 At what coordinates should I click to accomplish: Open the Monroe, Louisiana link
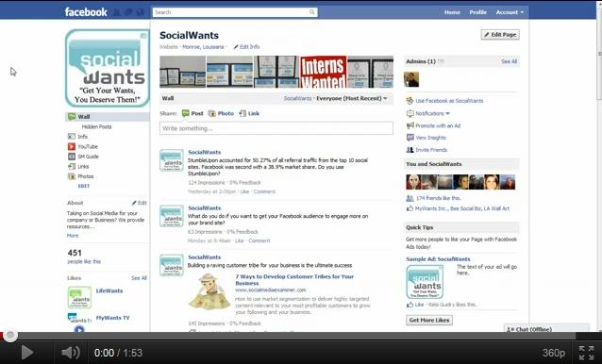[203, 47]
